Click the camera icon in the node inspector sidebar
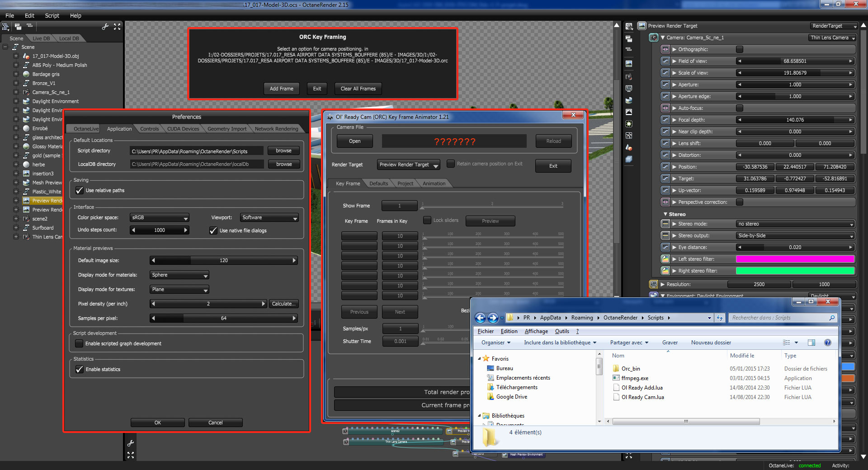 coord(629,77)
